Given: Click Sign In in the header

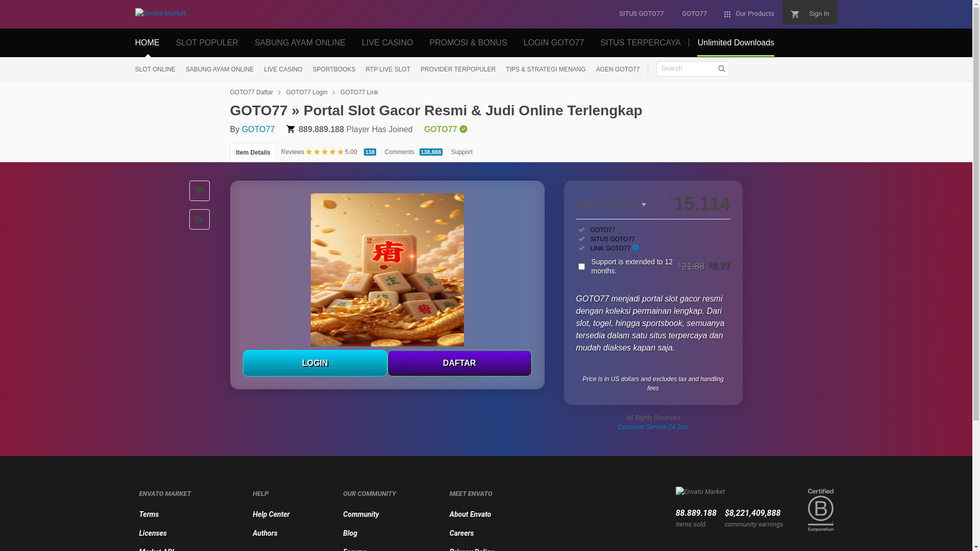Looking at the screenshot, I should point(819,14).
